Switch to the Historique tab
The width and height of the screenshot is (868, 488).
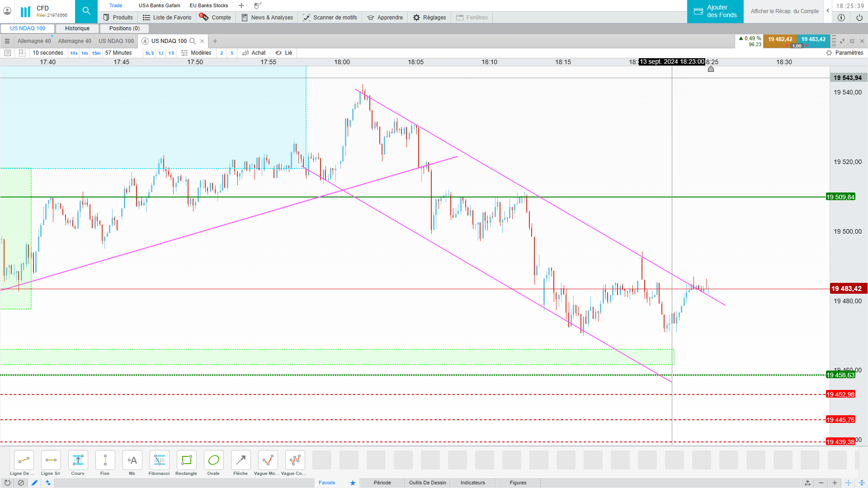(77, 28)
